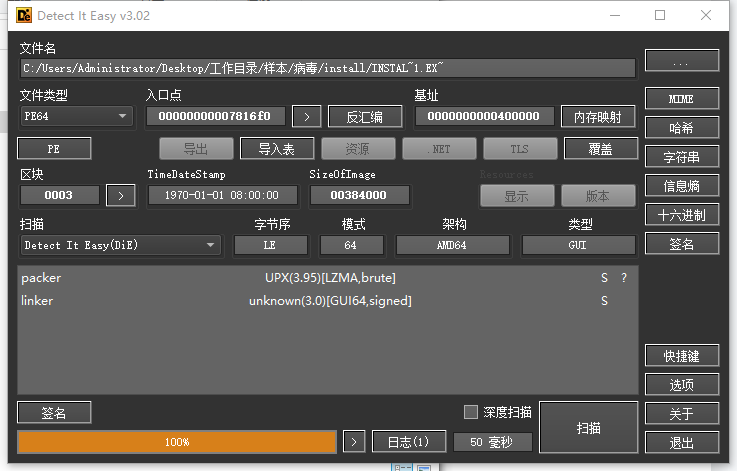This screenshot has width=737, height=471.
Task: Click the file name path input field
Action: click(x=328, y=68)
